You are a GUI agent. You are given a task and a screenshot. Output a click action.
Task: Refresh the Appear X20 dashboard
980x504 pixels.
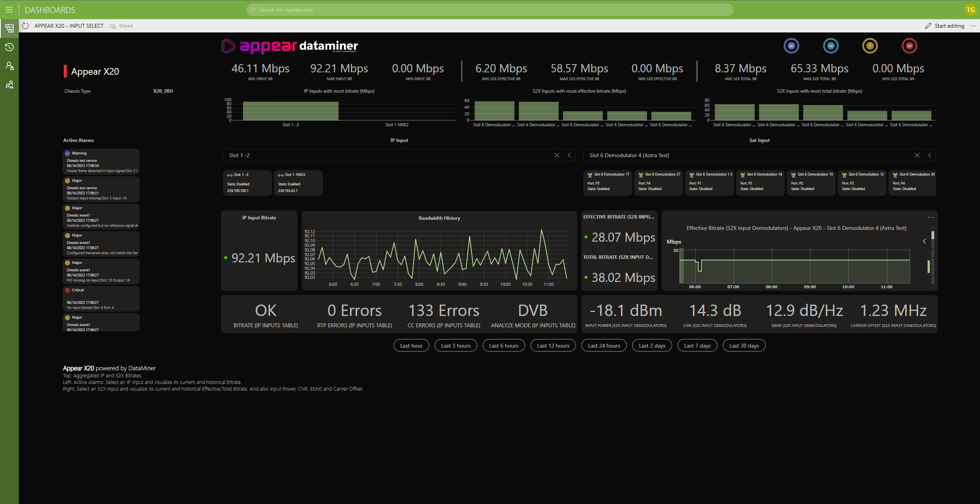tap(25, 26)
